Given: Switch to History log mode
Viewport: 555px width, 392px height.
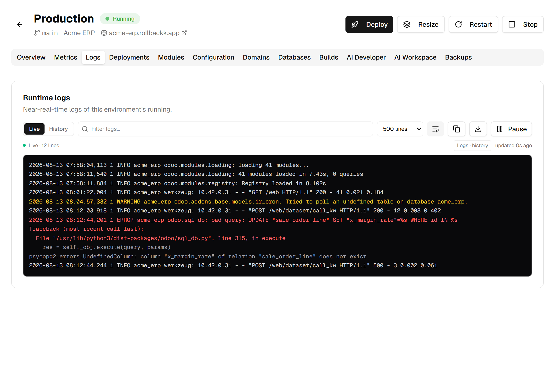Looking at the screenshot, I should point(59,129).
